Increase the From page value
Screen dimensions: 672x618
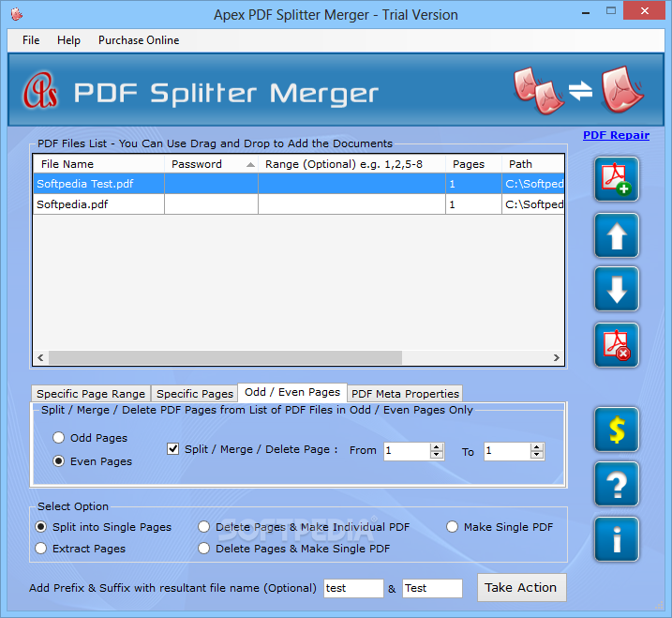pyautogui.click(x=437, y=447)
